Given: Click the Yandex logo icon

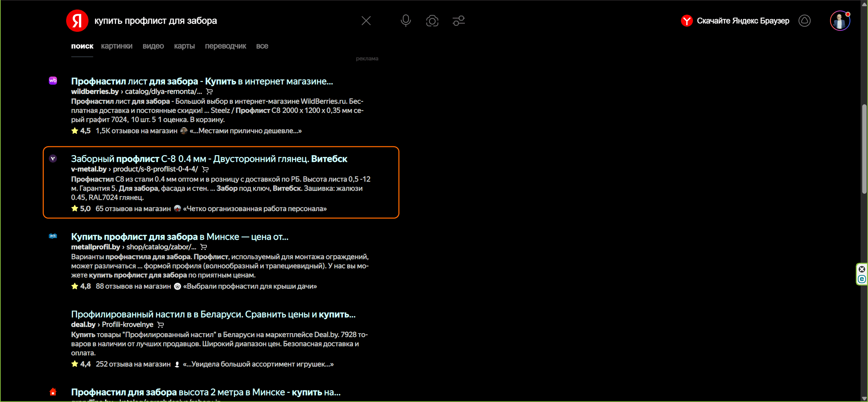Looking at the screenshot, I should point(77,21).
